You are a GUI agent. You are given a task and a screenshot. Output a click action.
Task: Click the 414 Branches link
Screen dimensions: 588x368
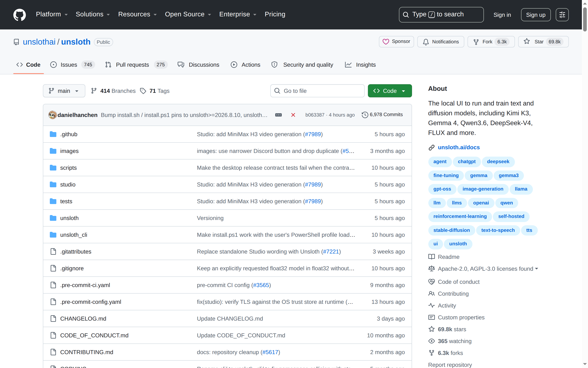pyautogui.click(x=113, y=91)
